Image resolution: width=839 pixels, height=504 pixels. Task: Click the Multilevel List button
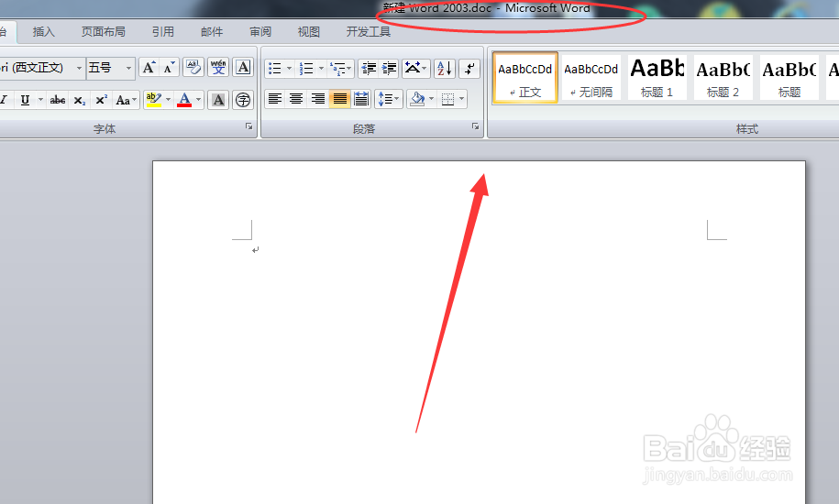[x=341, y=68]
